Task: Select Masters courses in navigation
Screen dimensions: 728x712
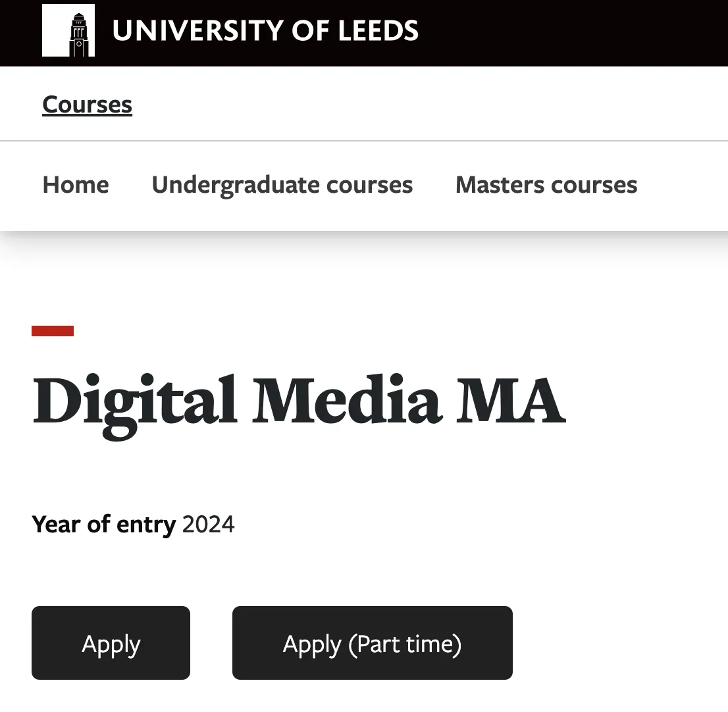Action: (x=546, y=185)
